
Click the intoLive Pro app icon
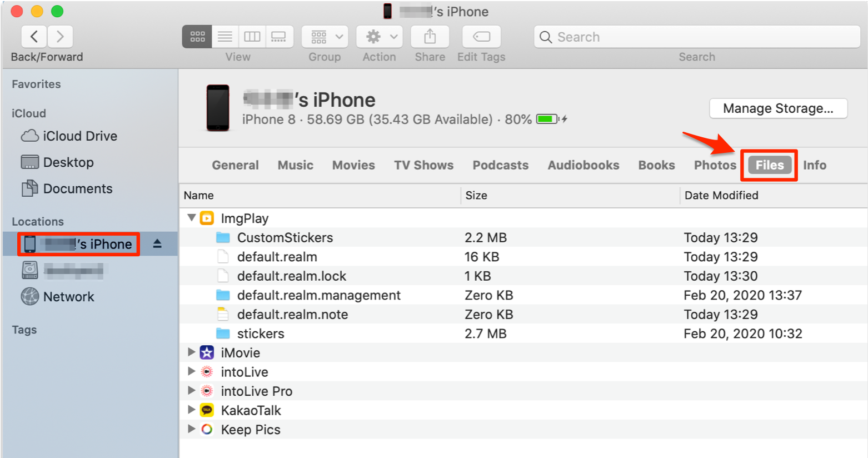pyautogui.click(x=207, y=391)
